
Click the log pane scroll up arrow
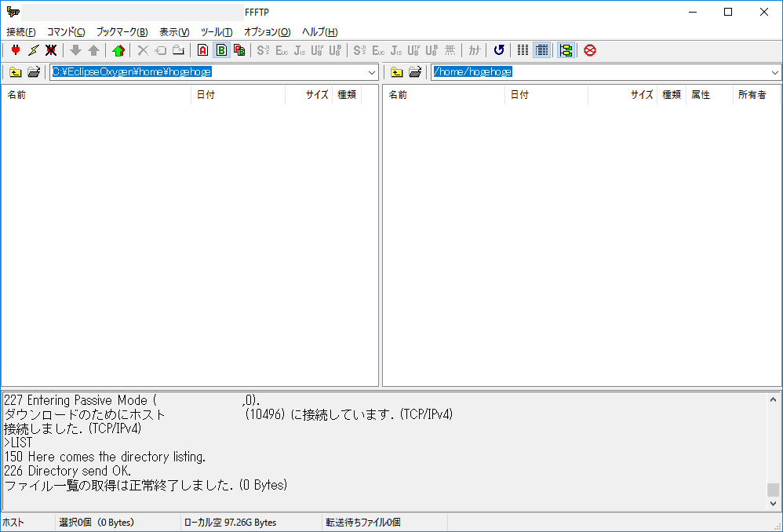[773, 399]
